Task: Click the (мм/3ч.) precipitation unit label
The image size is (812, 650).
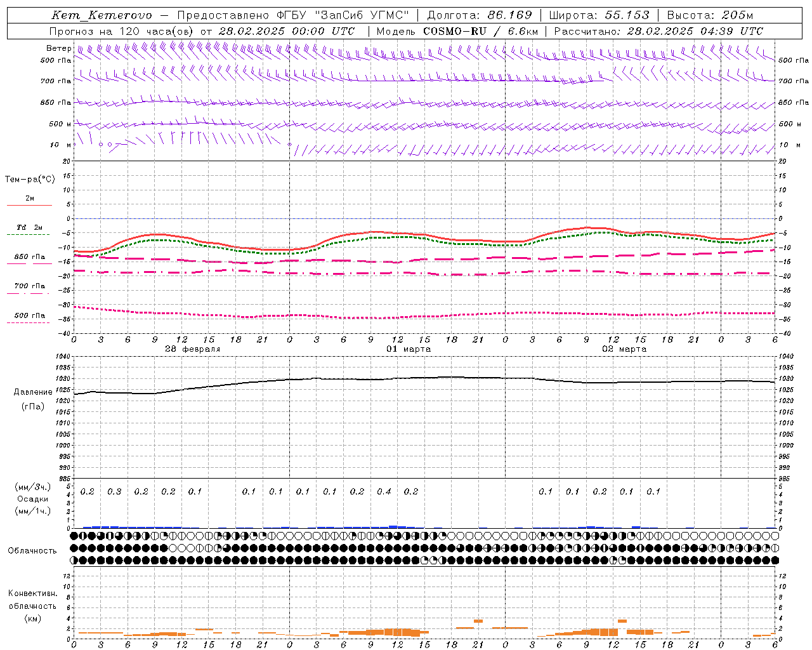Action: coord(32,487)
